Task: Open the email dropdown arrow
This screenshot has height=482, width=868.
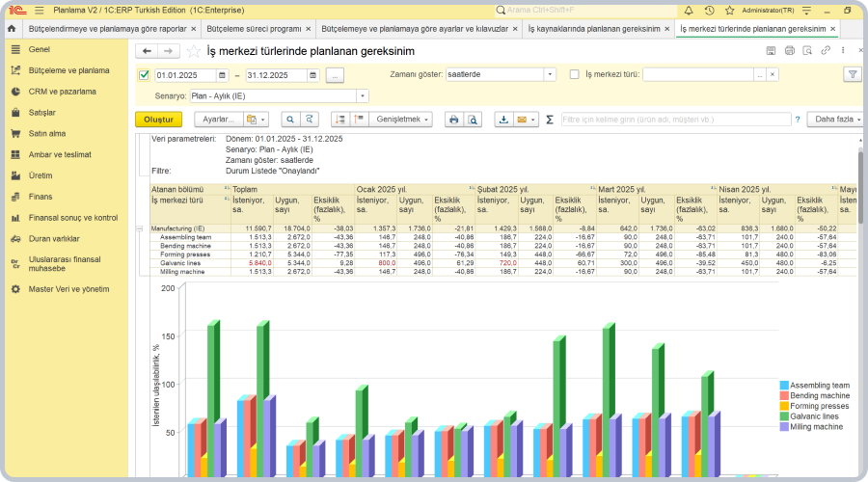Action: [x=533, y=119]
